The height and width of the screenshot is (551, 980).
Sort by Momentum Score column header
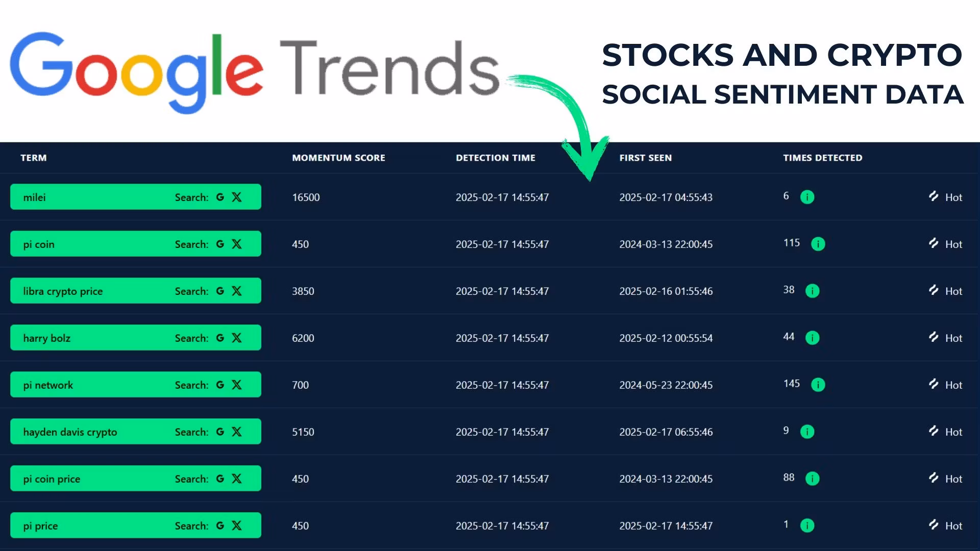click(x=338, y=158)
